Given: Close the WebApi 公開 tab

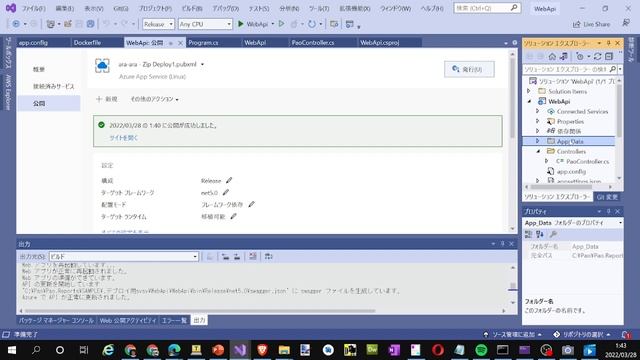Looking at the screenshot, I should pyautogui.click(x=180, y=43).
